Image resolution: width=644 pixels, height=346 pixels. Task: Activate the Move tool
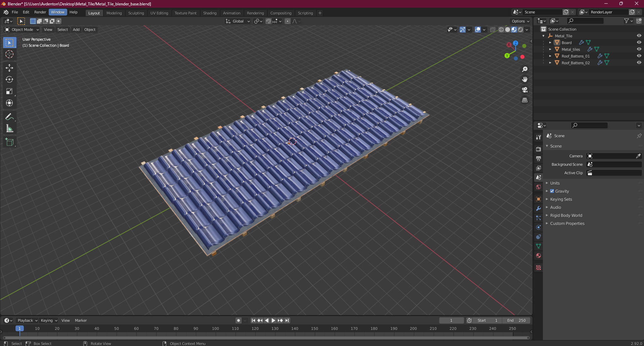[x=9, y=68]
